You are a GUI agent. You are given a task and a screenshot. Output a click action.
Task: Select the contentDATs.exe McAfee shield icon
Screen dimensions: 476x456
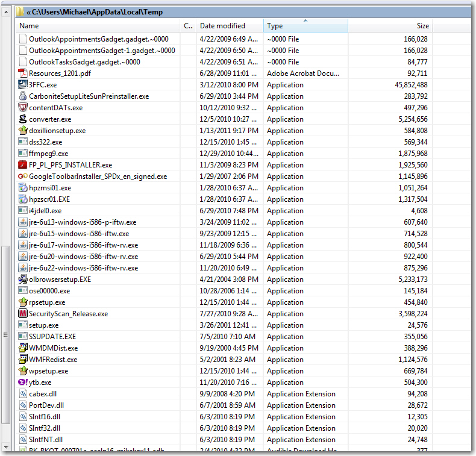(x=23, y=108)
